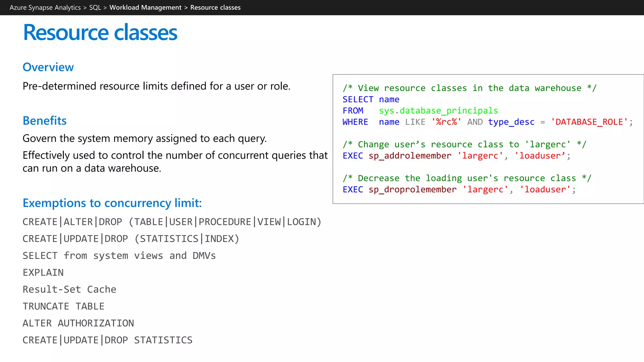
Task: Select the final Resource classes breadcrumb
Action: click(x=215, y=8)
